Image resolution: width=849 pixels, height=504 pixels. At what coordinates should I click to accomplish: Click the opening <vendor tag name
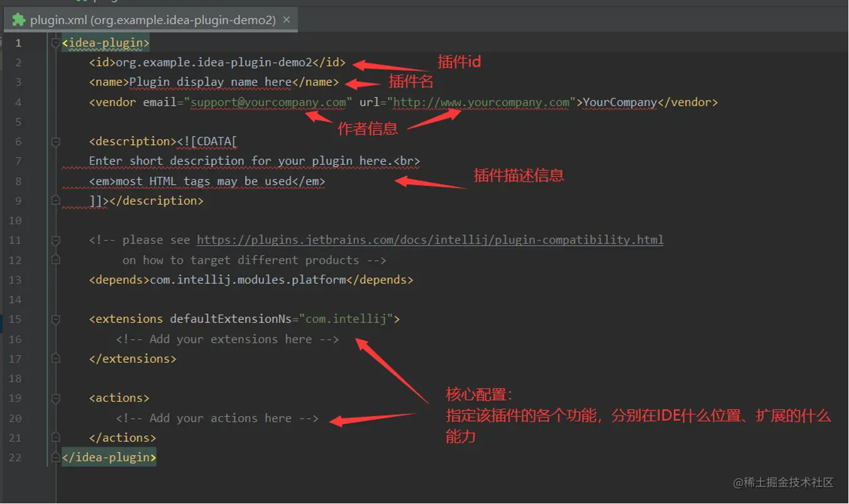[x=112, y=102]
